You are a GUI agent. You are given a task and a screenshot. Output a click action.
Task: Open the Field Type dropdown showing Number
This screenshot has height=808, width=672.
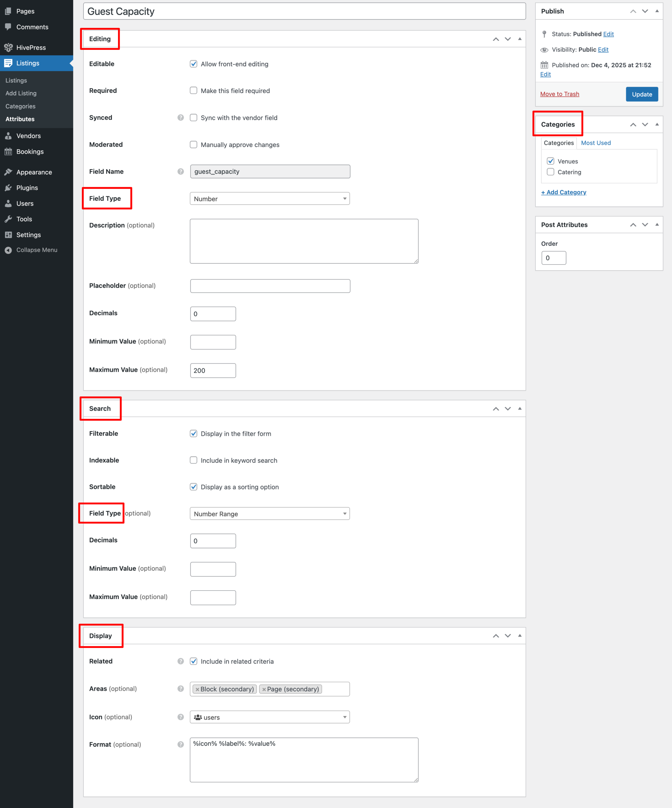[269, 199]
